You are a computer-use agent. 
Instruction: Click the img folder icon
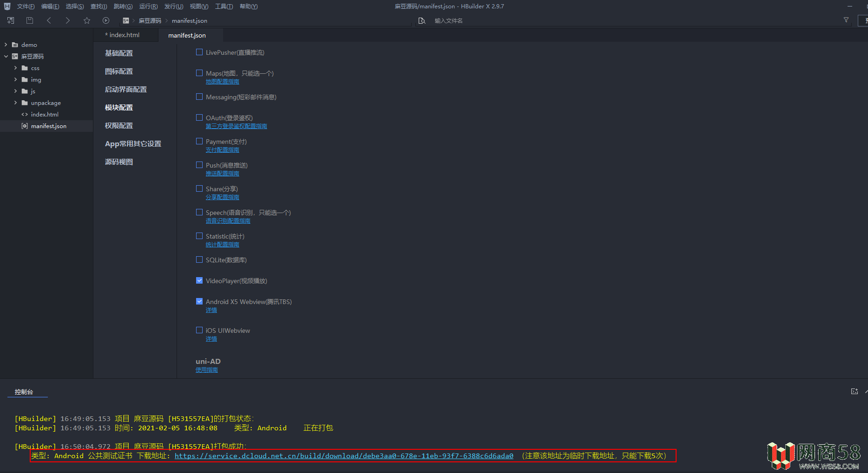click(x=25, y=79)
